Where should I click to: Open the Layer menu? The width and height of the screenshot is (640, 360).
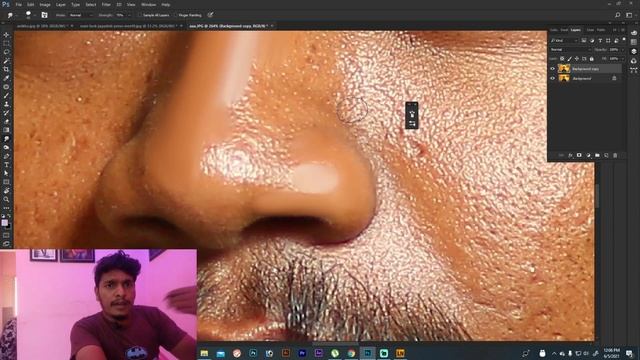pos(61,4)
